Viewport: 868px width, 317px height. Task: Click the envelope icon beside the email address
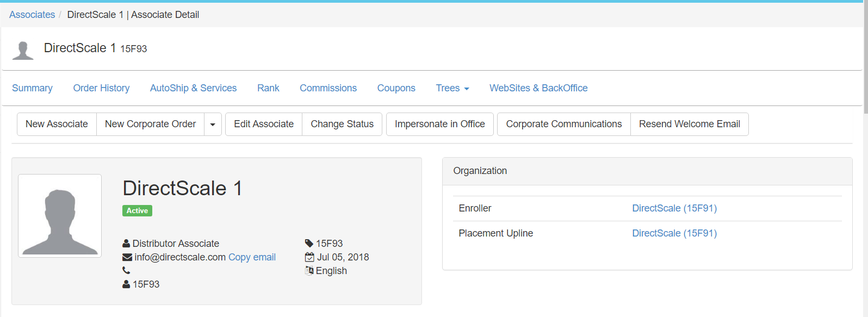[x=127, y=257]
